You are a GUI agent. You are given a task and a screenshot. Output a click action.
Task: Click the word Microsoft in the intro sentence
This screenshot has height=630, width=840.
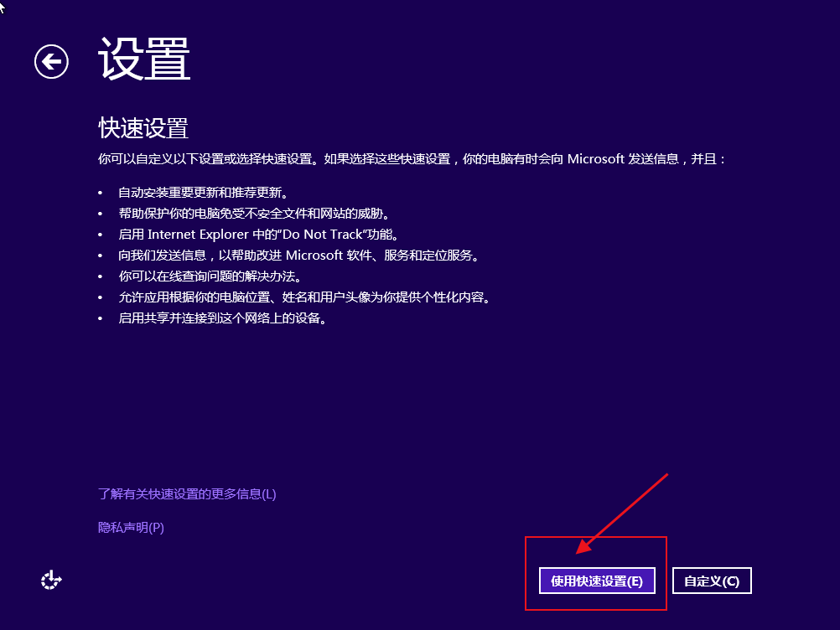[x=595, y=158]
